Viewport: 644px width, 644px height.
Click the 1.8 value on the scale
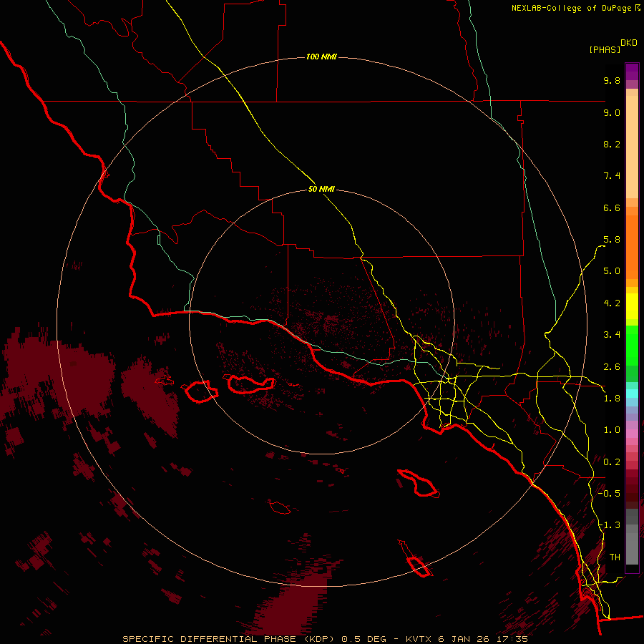click(612, 399)
